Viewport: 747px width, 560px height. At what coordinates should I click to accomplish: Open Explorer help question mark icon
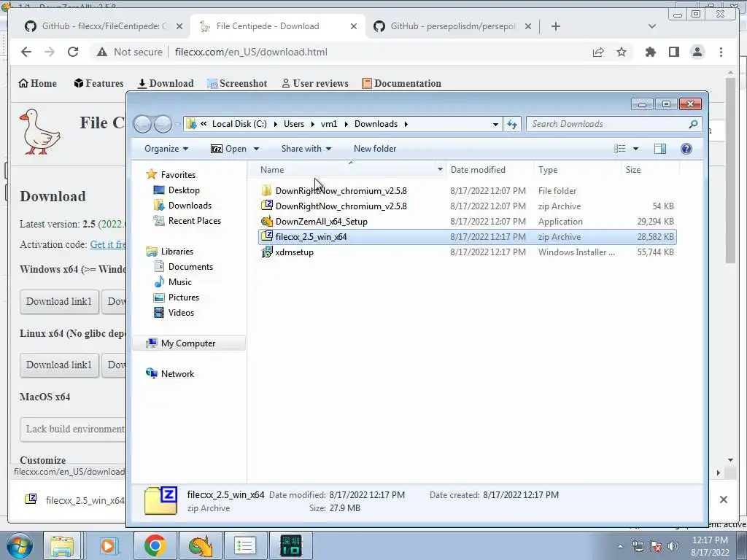point(686,149)
